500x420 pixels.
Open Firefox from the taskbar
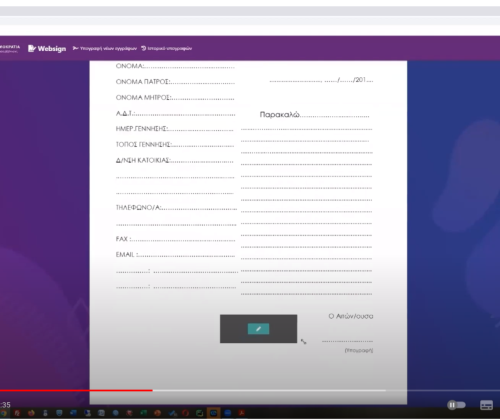31,413
